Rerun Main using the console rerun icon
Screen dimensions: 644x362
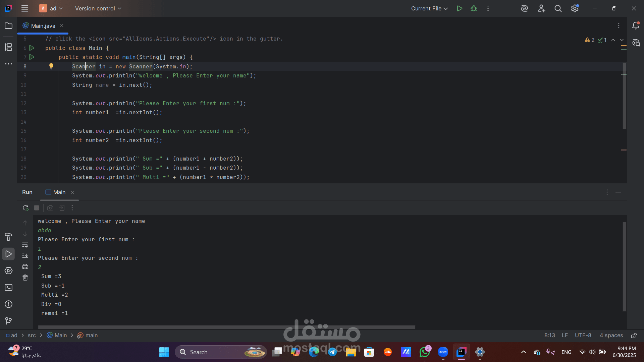pyautogui.click(x=25, y=208)
